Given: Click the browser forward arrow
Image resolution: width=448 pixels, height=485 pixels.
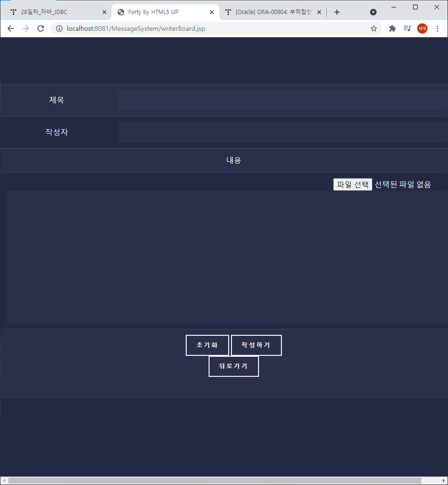Looking at the screenshot, I should [26, 28].
